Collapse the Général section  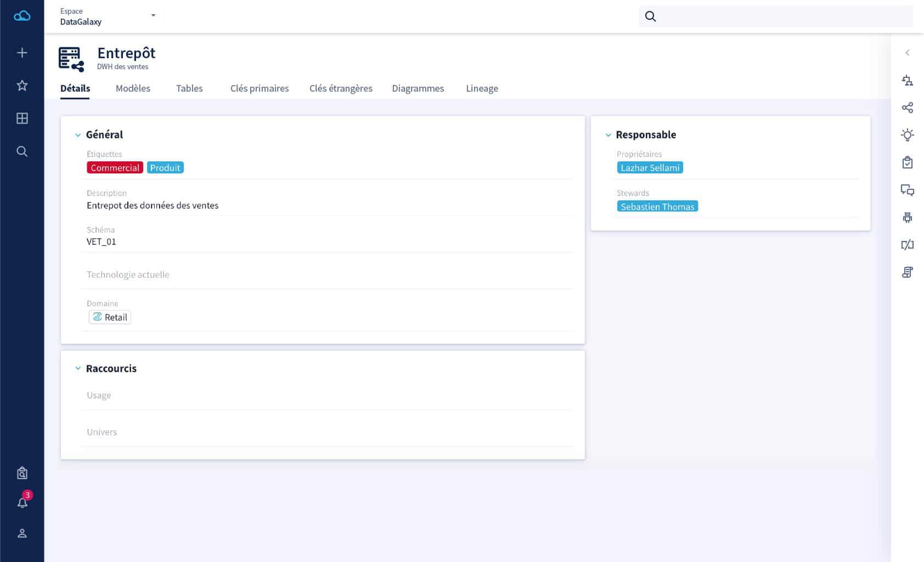pos(78,135)
